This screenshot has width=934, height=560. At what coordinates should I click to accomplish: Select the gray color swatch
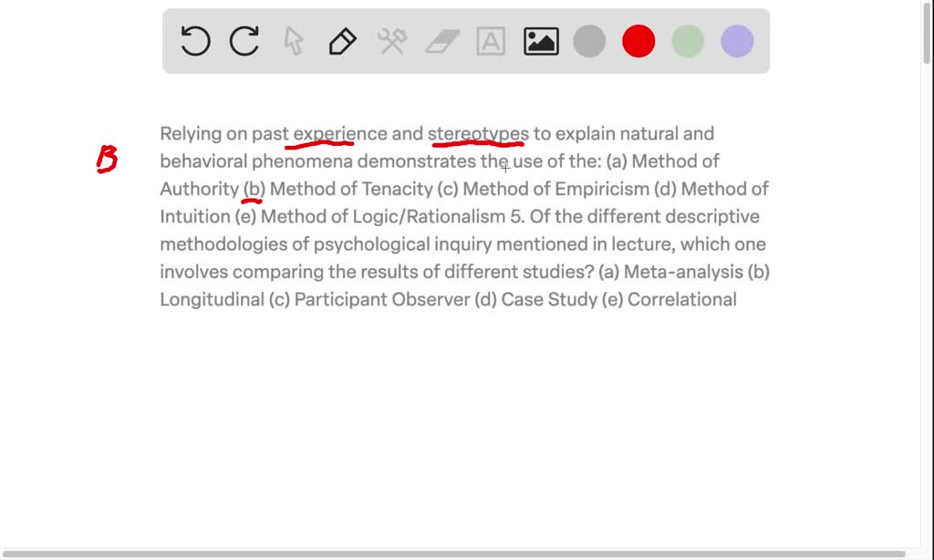pos(588,40)
